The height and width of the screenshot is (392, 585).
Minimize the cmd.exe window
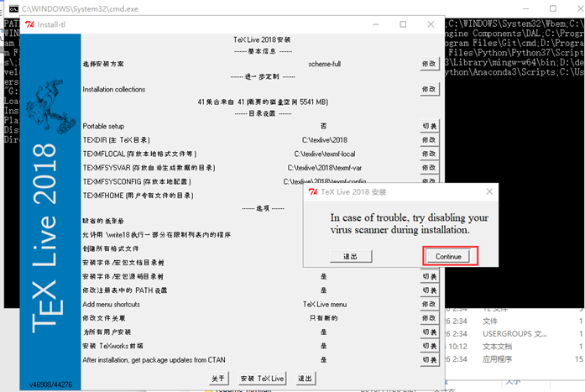[525, 8]
